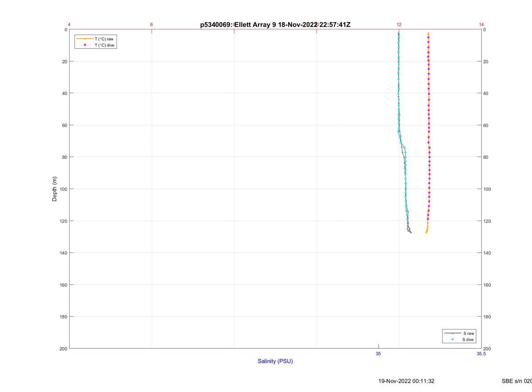Click '140' on the left depth axis
The height and width of the screenshot is (392, 532).
pyautogui.click(x=63, y=253)
